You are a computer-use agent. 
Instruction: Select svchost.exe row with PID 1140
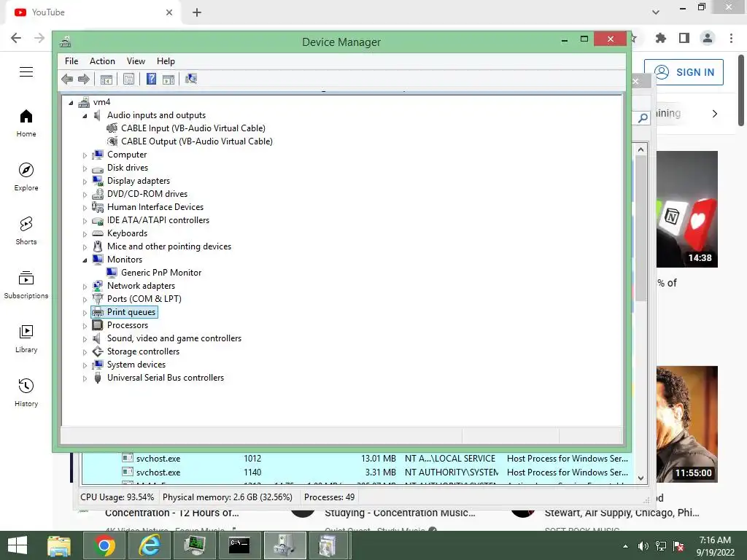(x=355, y=472)
